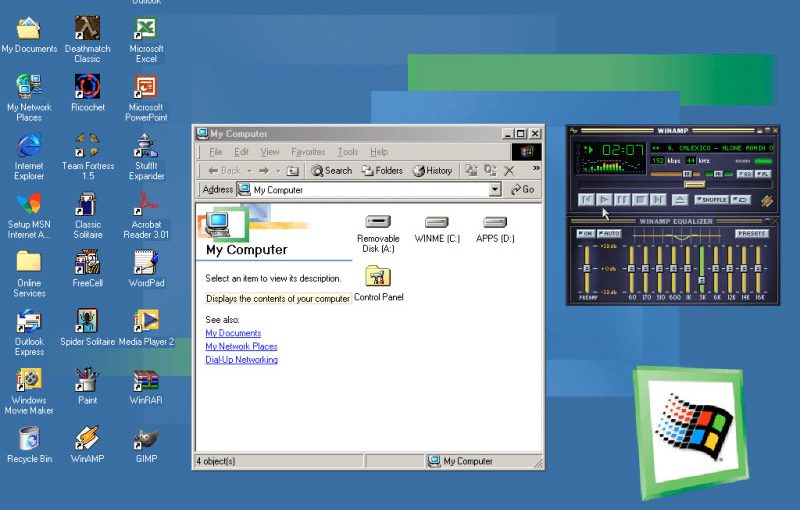Open the StuffIt Expander desktop icon
The image size is (800, 510).
point(146,156)
